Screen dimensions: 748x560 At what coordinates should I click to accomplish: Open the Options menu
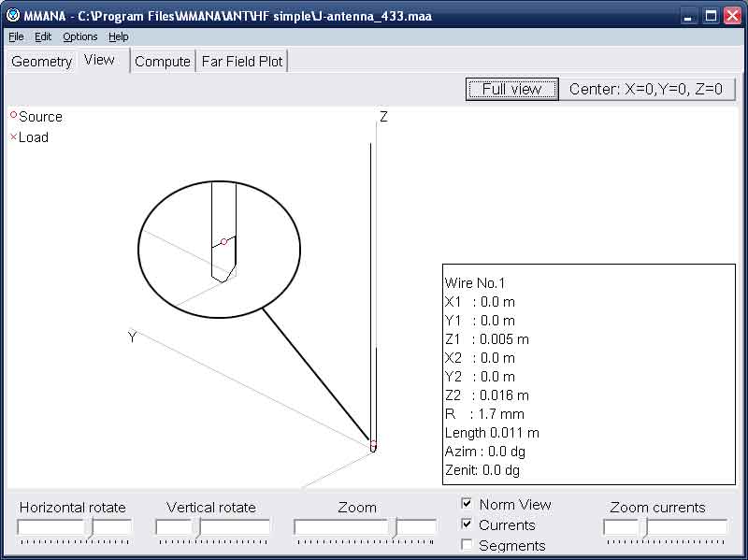80,36
